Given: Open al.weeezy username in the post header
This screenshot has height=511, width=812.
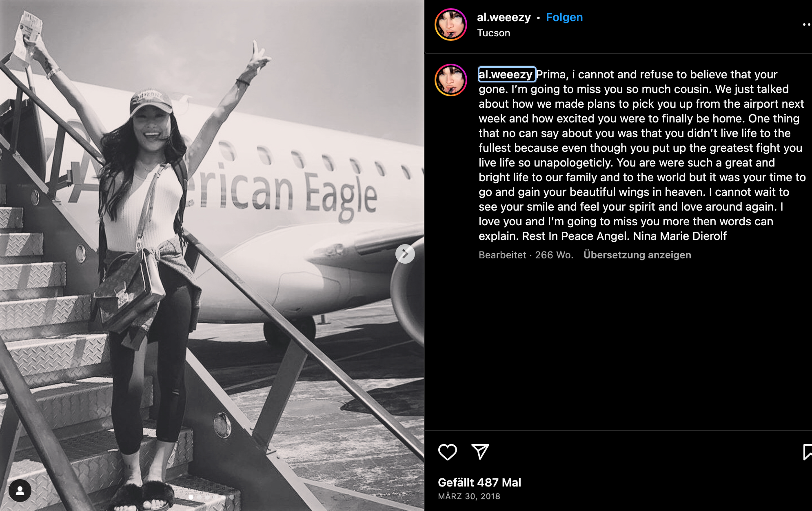Looking at the screenshot, I should click(504, 18).
